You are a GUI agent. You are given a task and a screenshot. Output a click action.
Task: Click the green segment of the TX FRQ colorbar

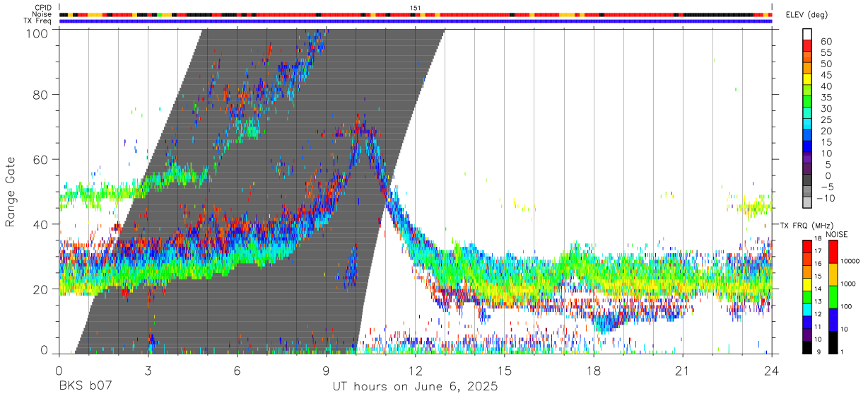[808, 297]
